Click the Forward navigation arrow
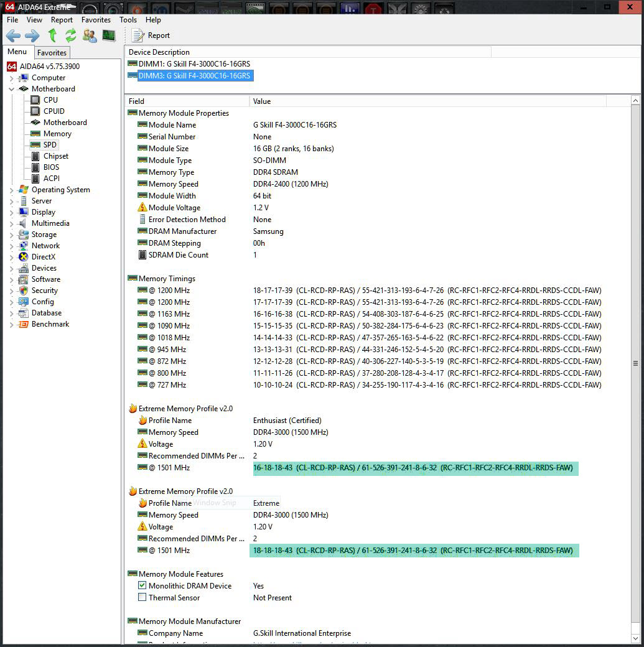 [x=32, y=36]
